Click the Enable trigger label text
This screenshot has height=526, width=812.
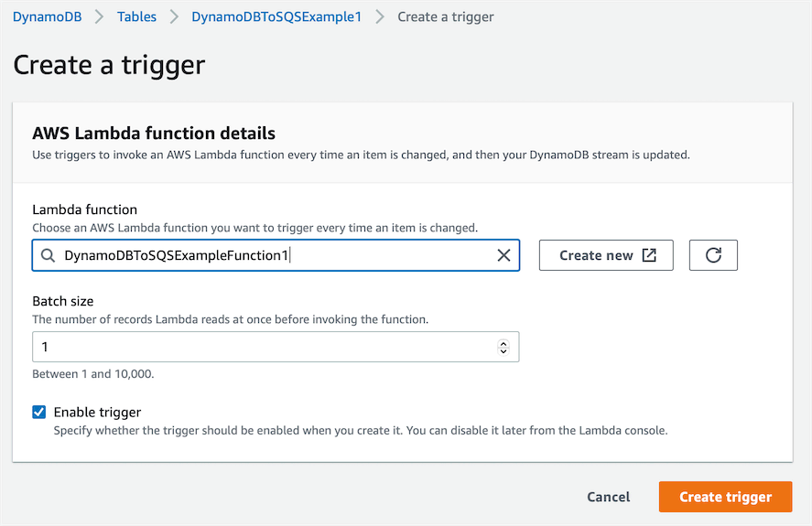point(97,412)
